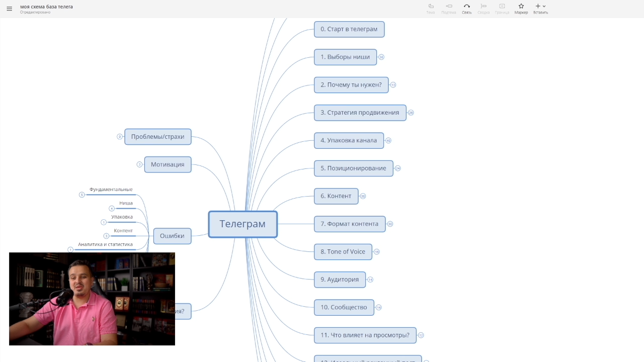
Task: Expand children badge of 1. Выборы ниши
Action: (x=381, y=57)
